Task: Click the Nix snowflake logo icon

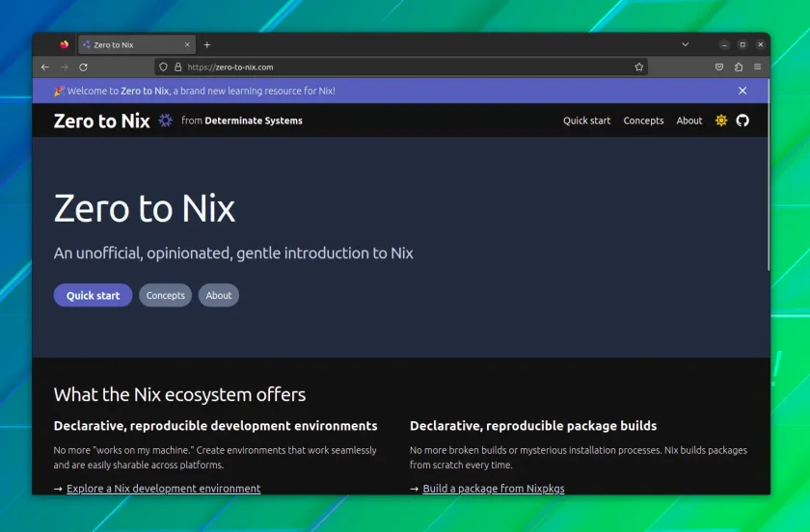Action: (165, 120)
